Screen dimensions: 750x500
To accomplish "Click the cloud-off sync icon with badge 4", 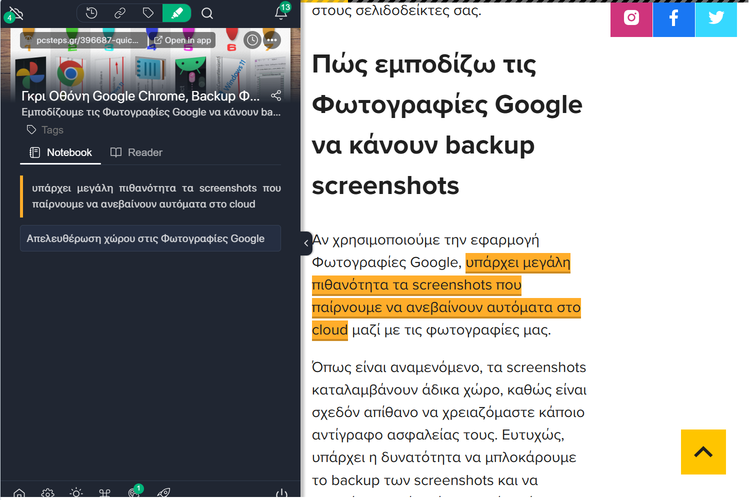I will (15, 13).
